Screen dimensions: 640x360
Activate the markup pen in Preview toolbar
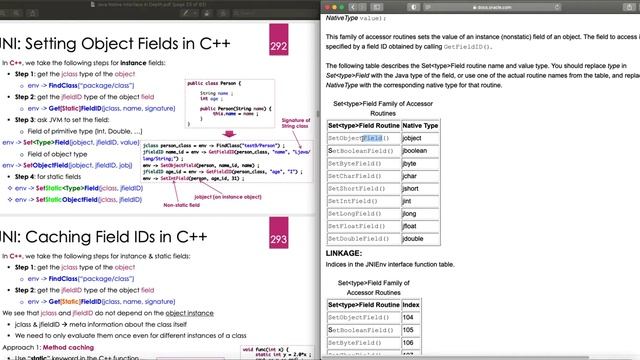[186, 13]
